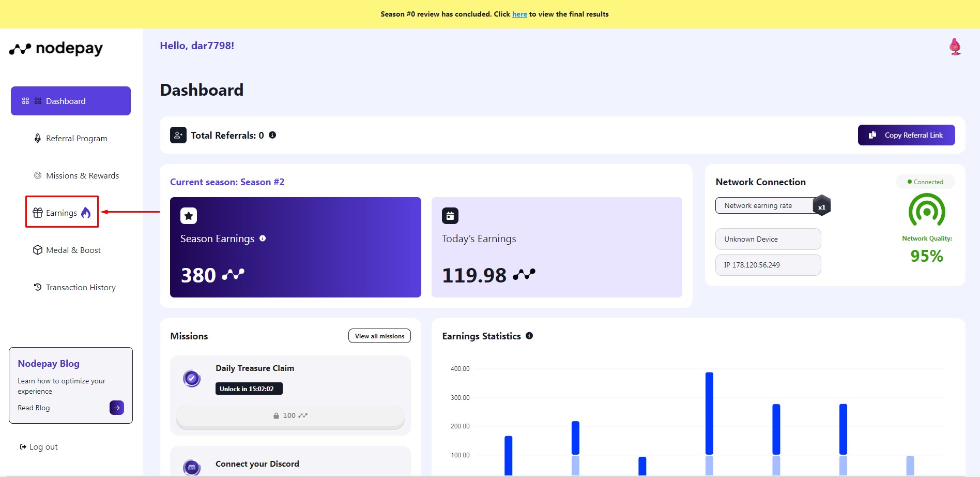Click the Read Blog arrow button
The height and width of the screenshot is (477, 980).
(117, 408)
